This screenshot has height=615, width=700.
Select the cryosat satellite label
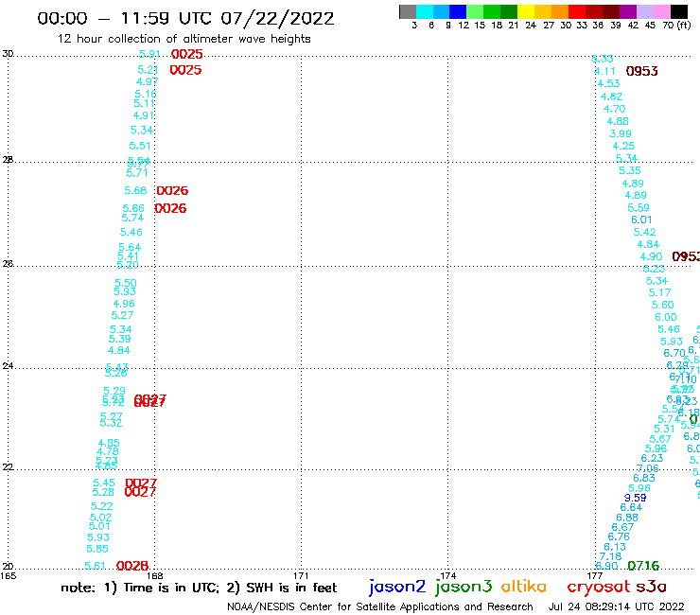pyautogui.click(x=598, y=588)
